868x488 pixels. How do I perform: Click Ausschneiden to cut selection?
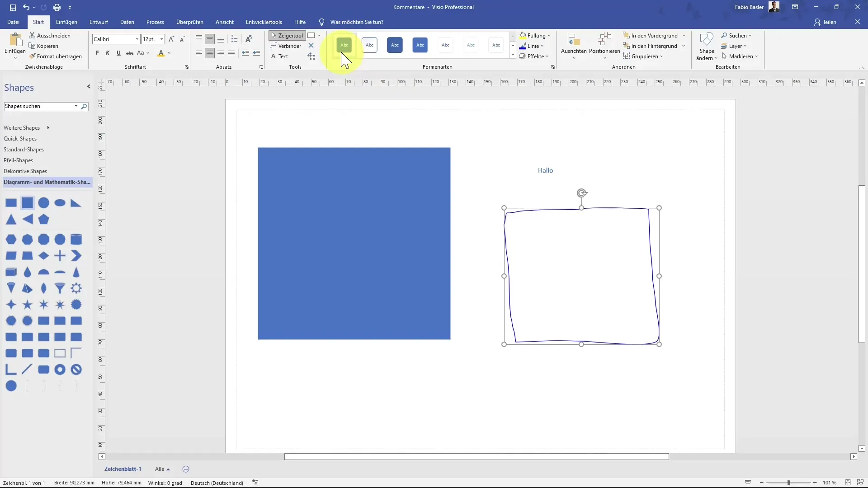point(50,35)
